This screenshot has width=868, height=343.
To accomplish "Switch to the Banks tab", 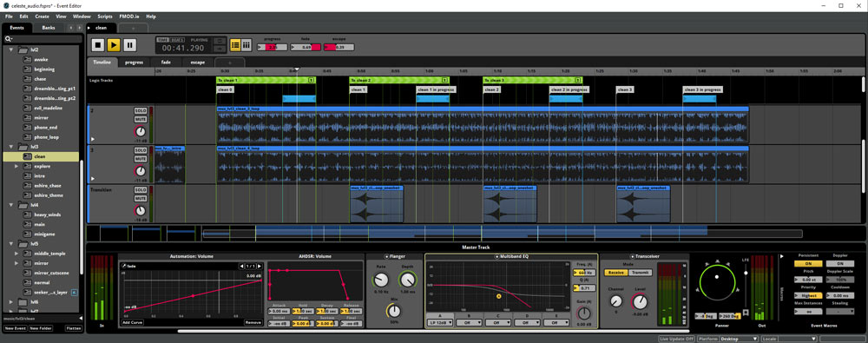I will pos(49,28).
